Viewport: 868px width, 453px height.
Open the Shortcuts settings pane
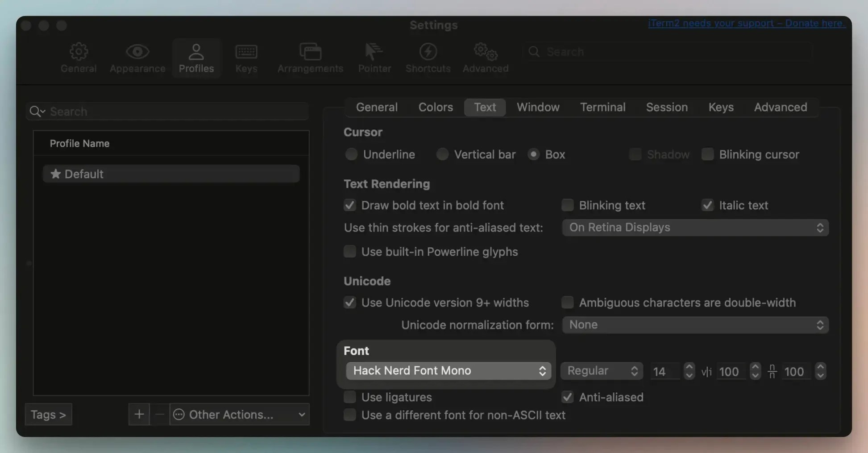point(428,58)
